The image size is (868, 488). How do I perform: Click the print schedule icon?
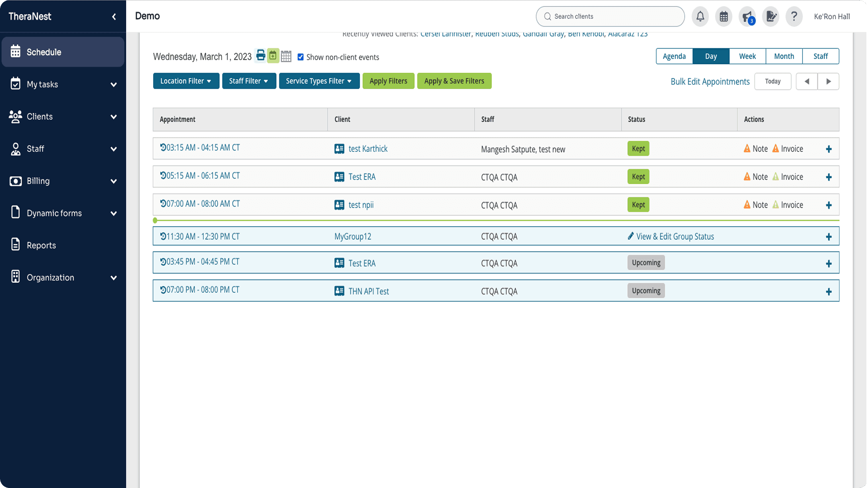point(260,56)
